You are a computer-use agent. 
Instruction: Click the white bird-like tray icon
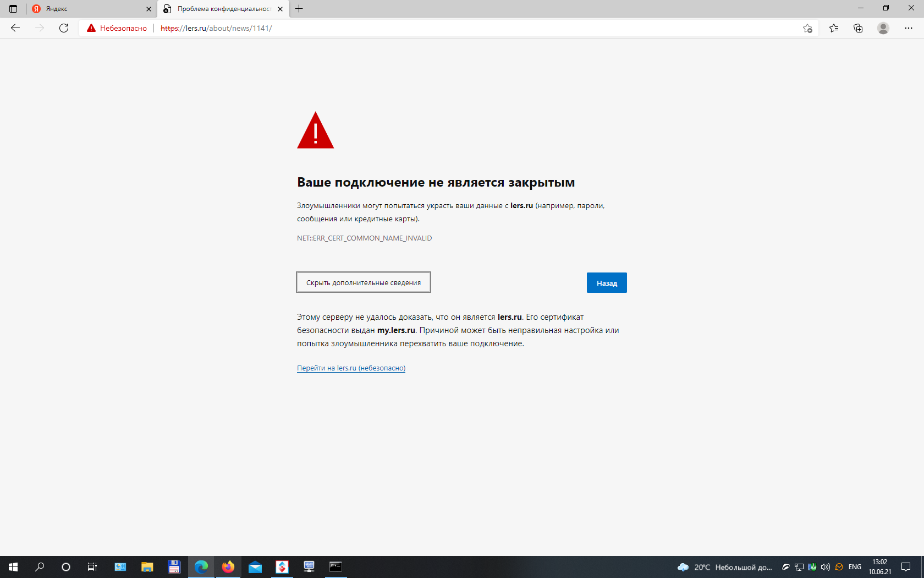(786, 567)
